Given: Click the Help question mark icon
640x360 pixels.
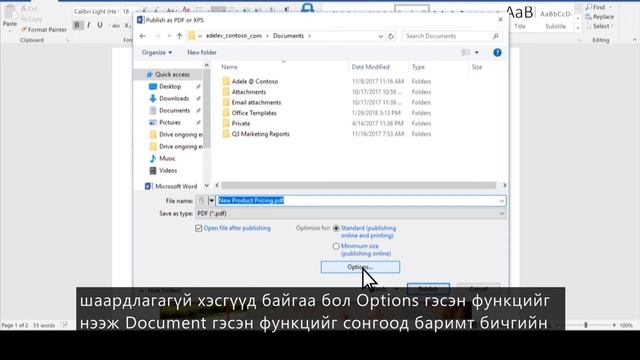Looking at the screenshot, I should point(497,52).
